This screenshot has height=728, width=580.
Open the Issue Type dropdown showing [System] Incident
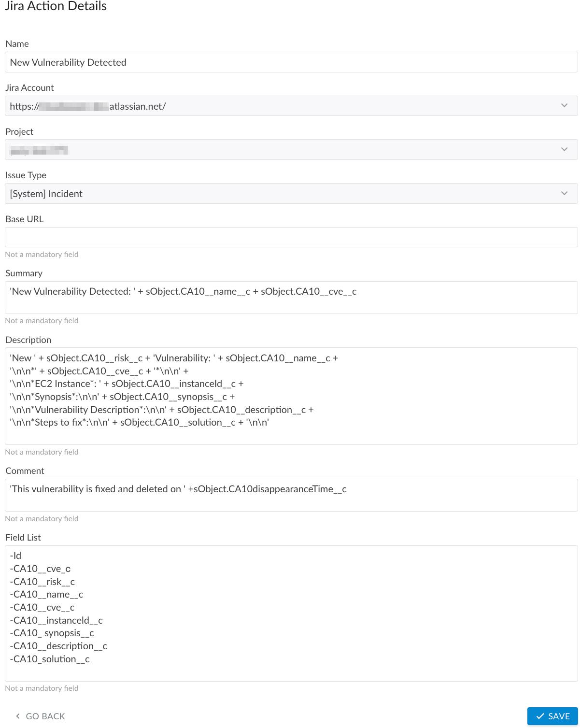click(290, 193)
